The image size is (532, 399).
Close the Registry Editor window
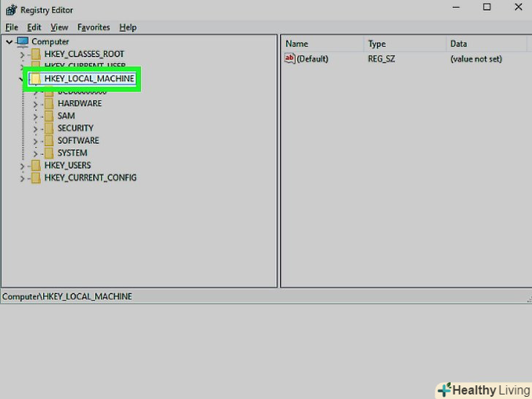(518, 7)
